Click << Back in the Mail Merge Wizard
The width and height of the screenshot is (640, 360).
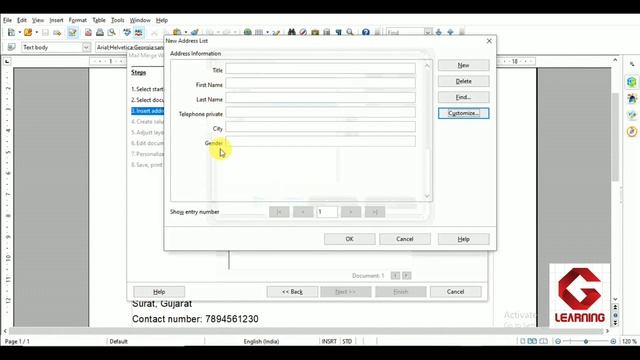292,291
